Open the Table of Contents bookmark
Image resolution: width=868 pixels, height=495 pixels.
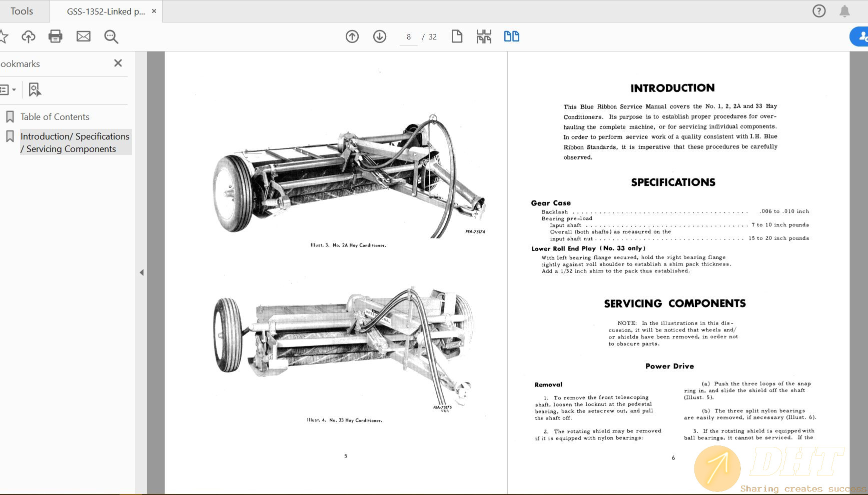click(55, 117)
